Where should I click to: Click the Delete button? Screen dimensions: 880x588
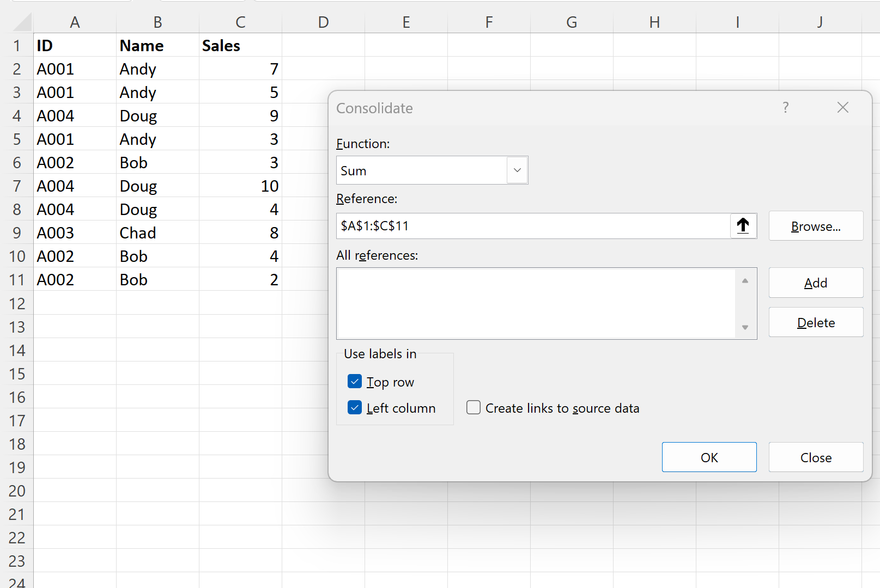tap(815, 322)
